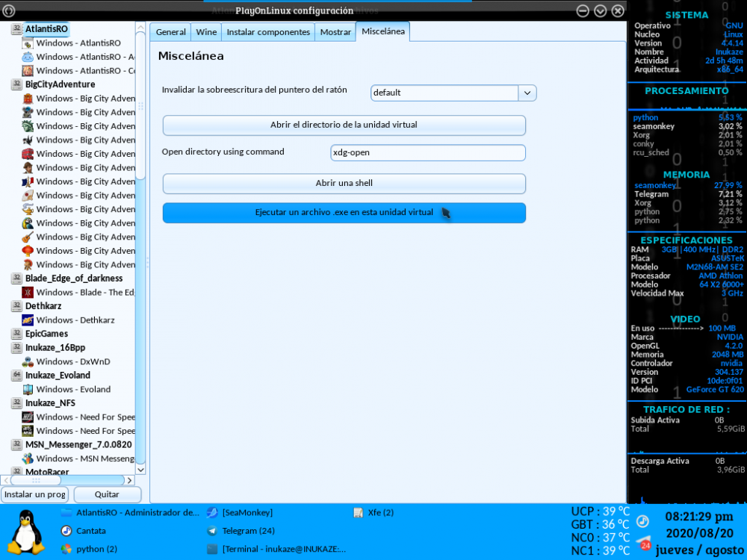747x560 pixels.
Task: Select the Windows - Dethkarz shortcut icon
Action: point(28,320)
